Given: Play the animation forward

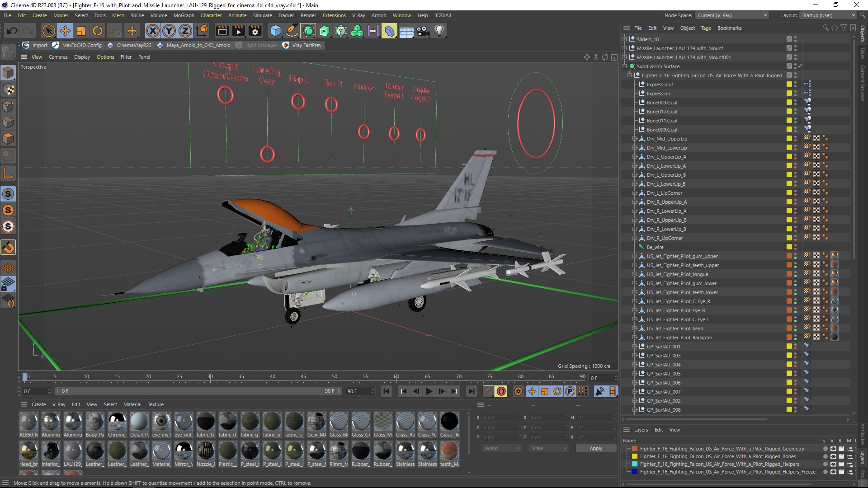Looking at the screenshot, I should (x=429, y=391).
